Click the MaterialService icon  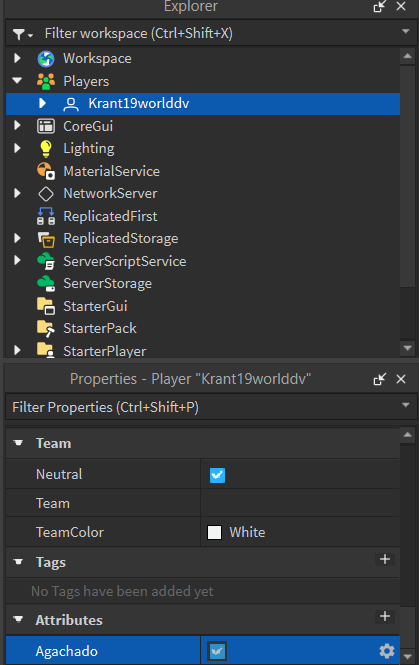pos(46,171)
